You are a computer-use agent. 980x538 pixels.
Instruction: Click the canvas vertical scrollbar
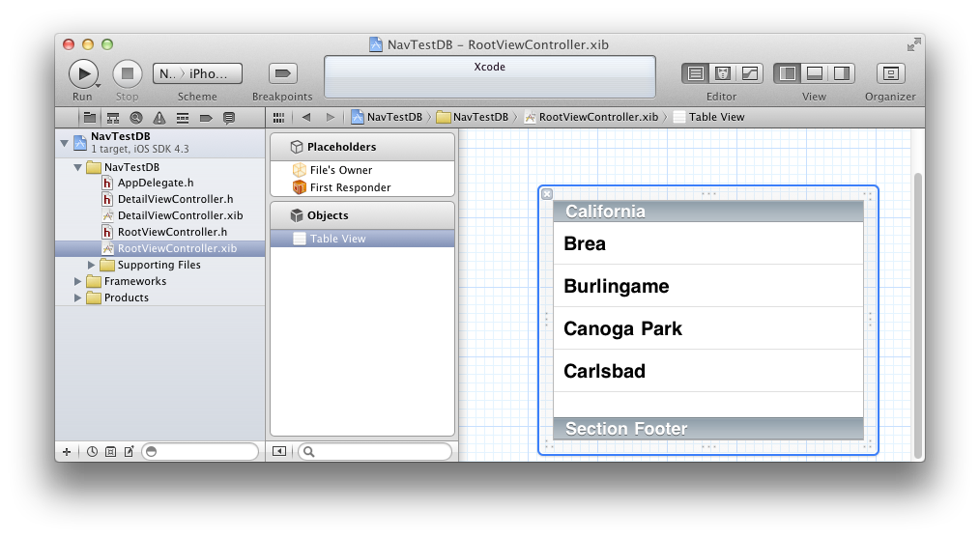click(918, 316)
